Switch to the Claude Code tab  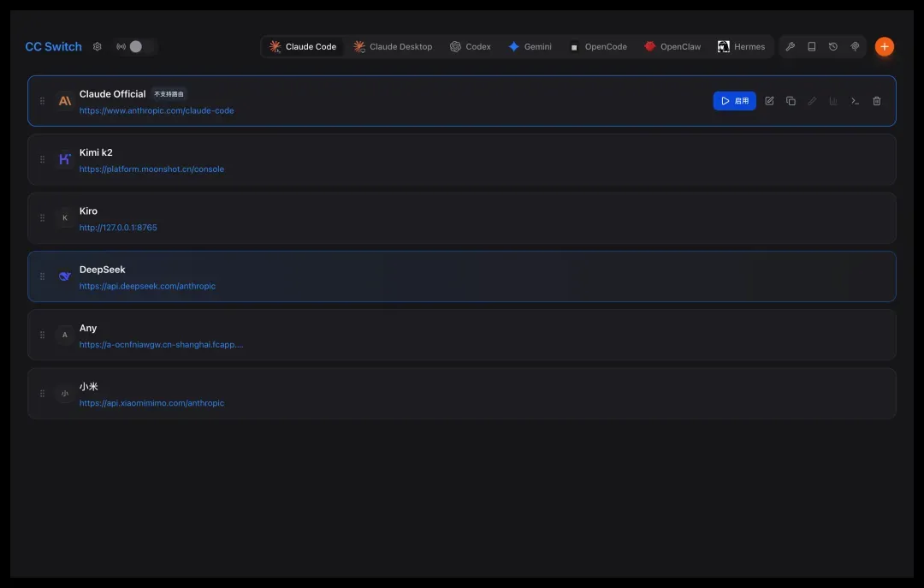coord(303,46)
